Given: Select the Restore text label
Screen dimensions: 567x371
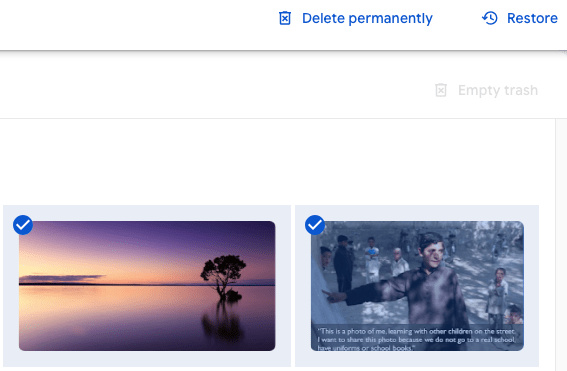Looking at the screenshot, I should click(532, 18).
